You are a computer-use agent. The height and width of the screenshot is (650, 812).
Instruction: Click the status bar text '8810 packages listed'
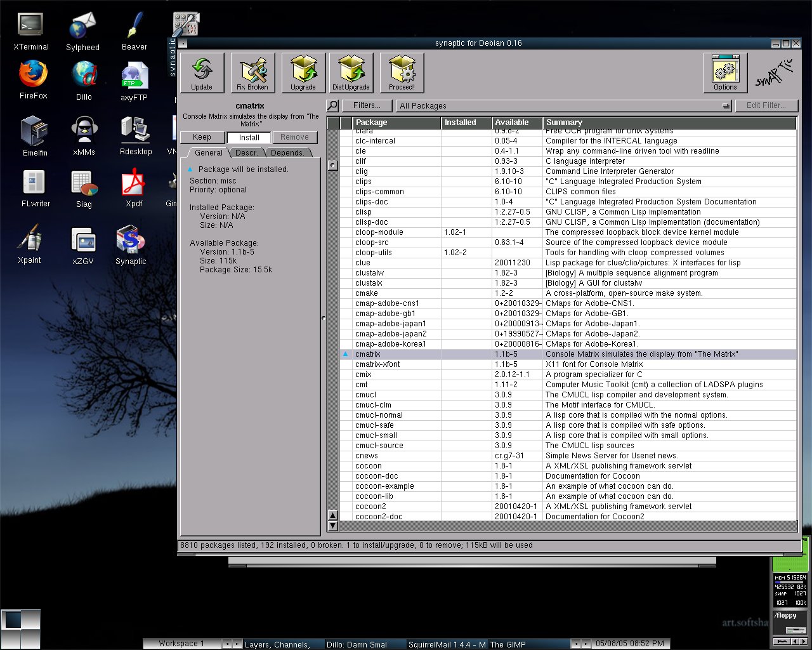click(218, 545)
